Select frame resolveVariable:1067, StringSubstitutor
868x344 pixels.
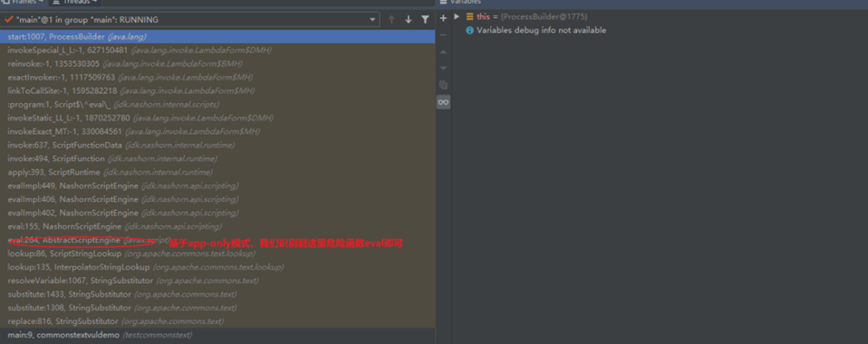[x=217, y=281]
